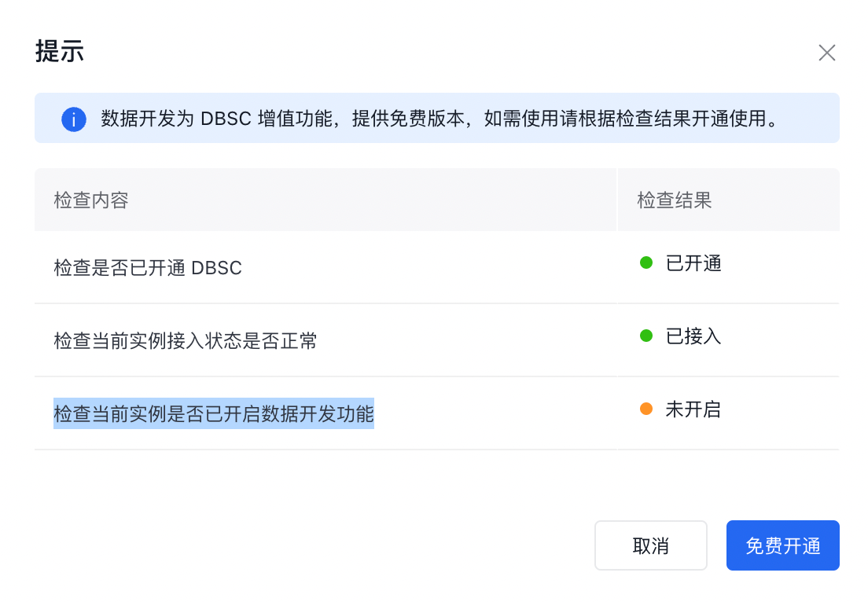Click the green status dot beside 已接入
This screenshot has width=868, height=602.
point(646,336)
